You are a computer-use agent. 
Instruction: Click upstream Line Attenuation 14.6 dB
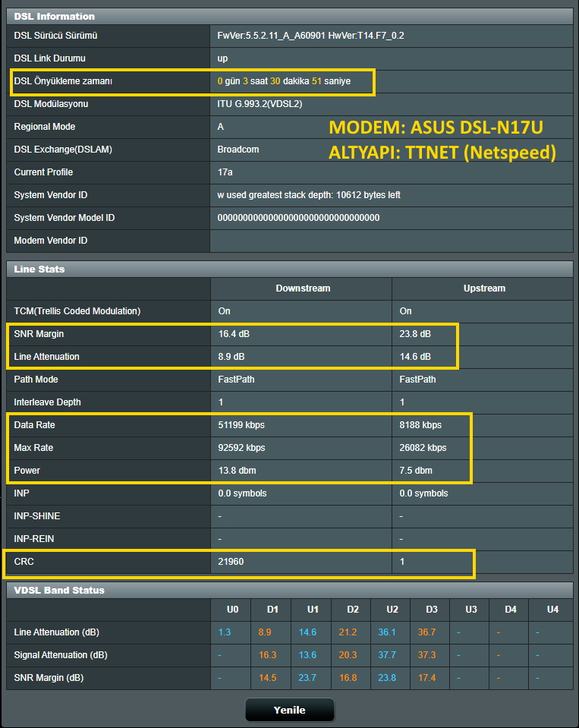click(x=415, y=357)
